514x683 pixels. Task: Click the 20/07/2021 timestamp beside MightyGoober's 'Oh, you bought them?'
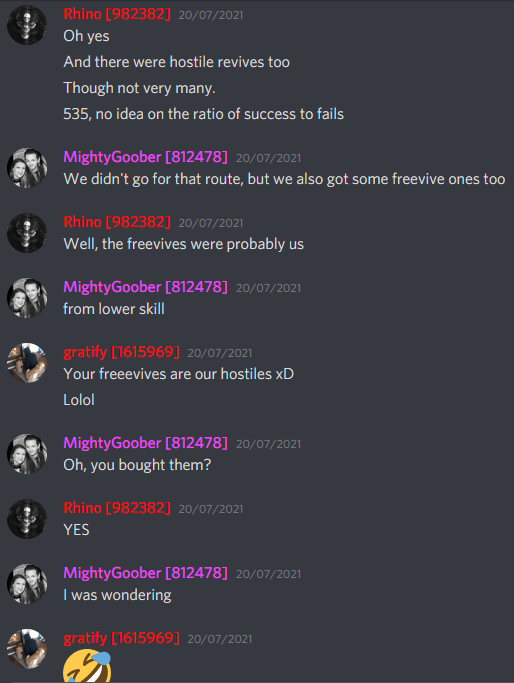coord(268,444)
